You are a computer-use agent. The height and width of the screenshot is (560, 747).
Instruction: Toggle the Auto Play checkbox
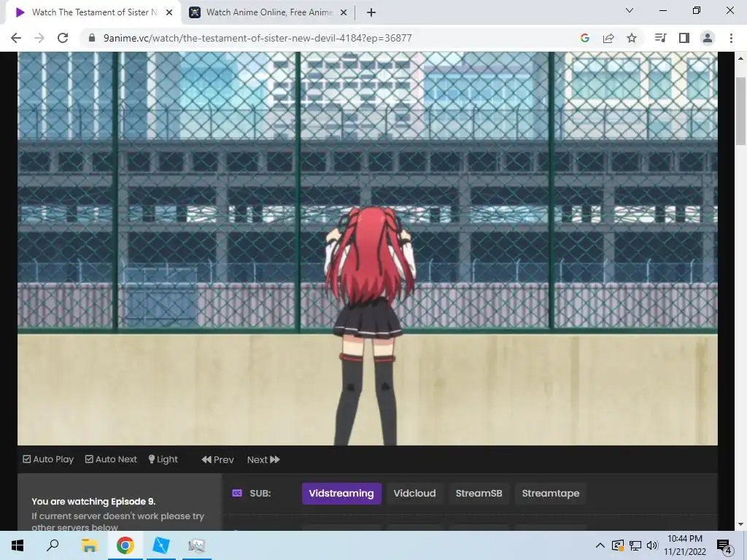(x=48, y=459)
